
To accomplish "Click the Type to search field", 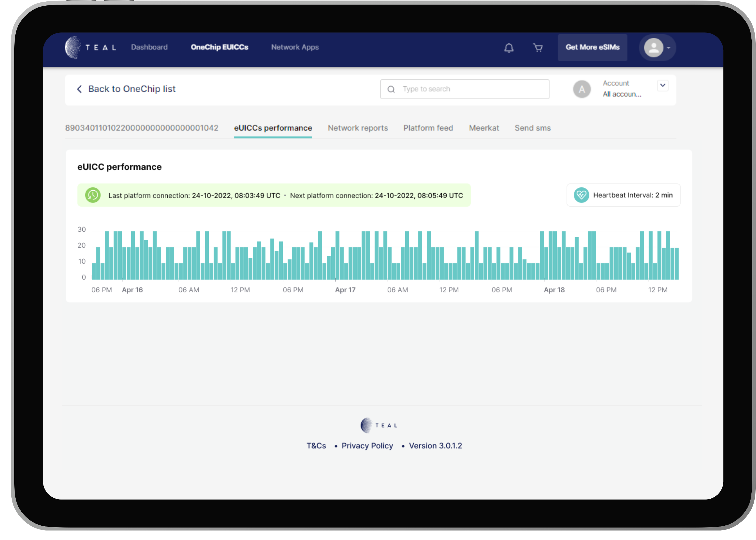I will tap(464, 89).
